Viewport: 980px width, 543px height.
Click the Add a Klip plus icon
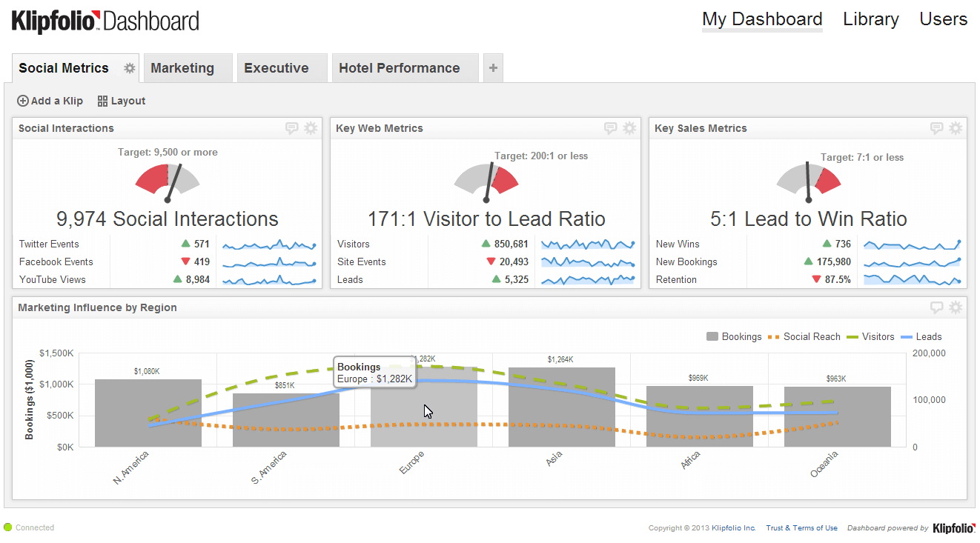(23, 101)
